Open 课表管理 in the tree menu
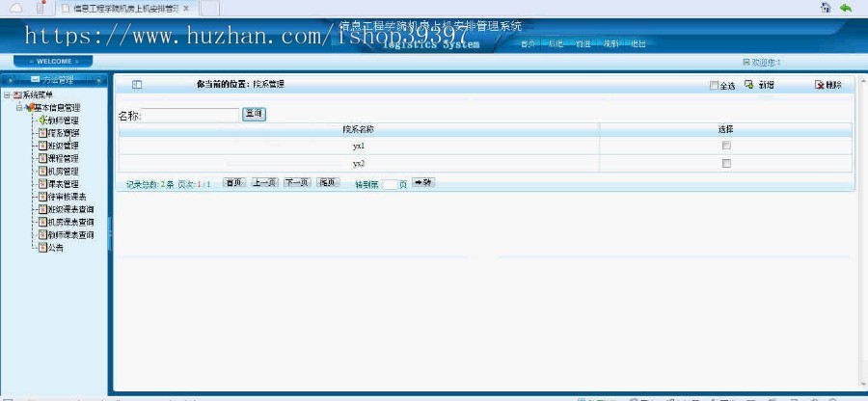The height and width of the screenshot is (401, 868). [x=63, y=183]
